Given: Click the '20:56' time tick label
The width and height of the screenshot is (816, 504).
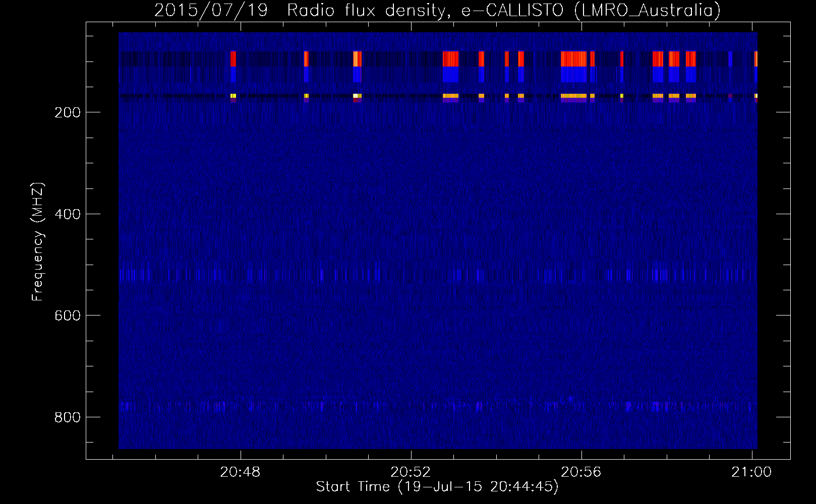Looking at the screenshot, I should (581, 472).
